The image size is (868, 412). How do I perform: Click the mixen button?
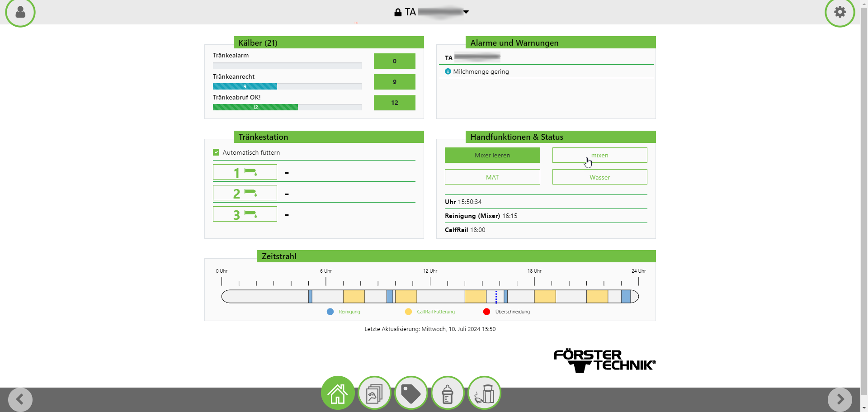pos(599,155)
